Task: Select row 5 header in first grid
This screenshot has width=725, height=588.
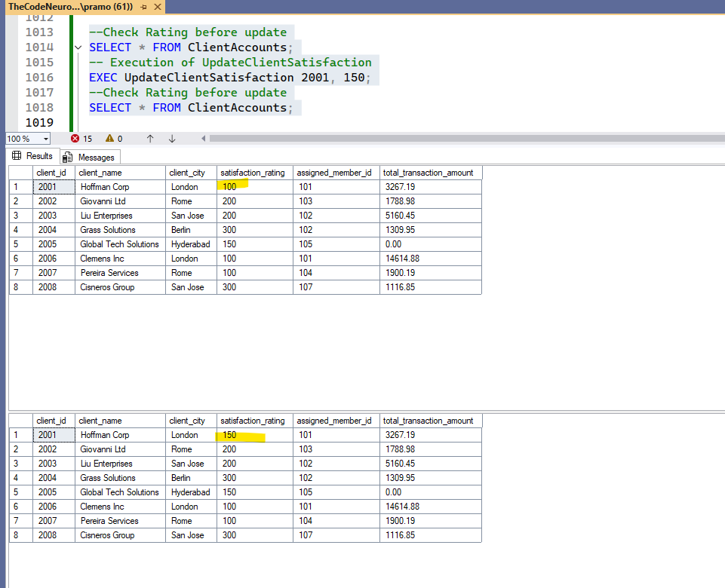Action: [x=21, y=244]
